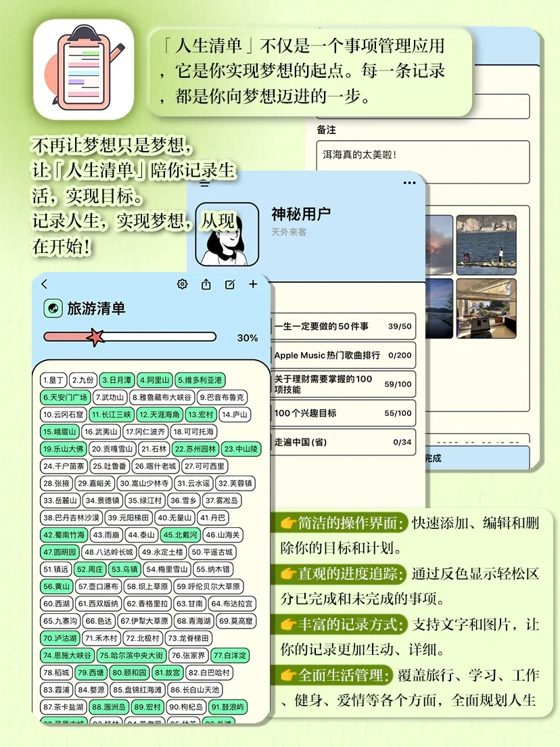Toggle the 垦丁 destination as completed
The width and height of the screenshot is (560, 747).
tap(53, 380)
